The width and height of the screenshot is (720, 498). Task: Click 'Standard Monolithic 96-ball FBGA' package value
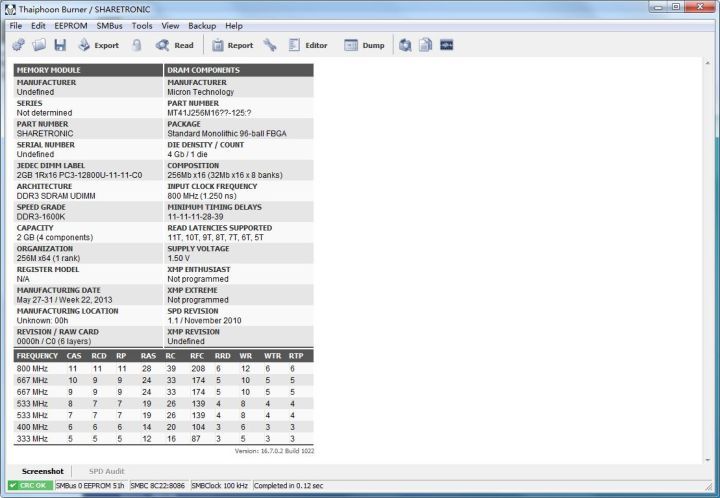[227, 134]
